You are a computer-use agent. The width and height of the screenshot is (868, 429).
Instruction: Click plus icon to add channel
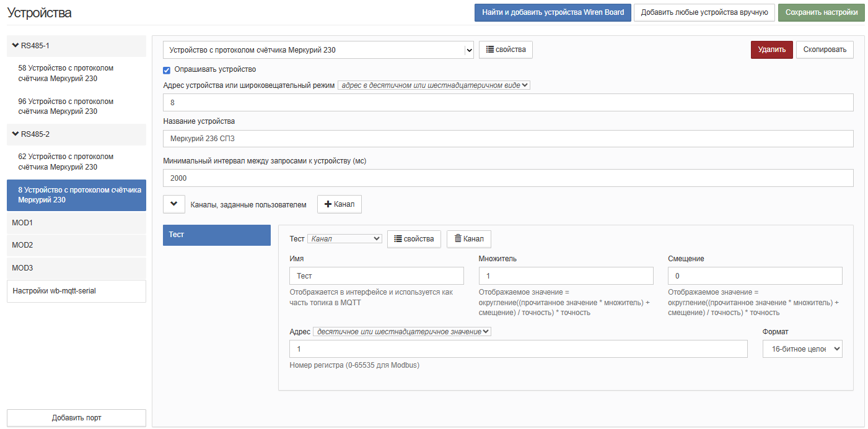tap(328, 204)
